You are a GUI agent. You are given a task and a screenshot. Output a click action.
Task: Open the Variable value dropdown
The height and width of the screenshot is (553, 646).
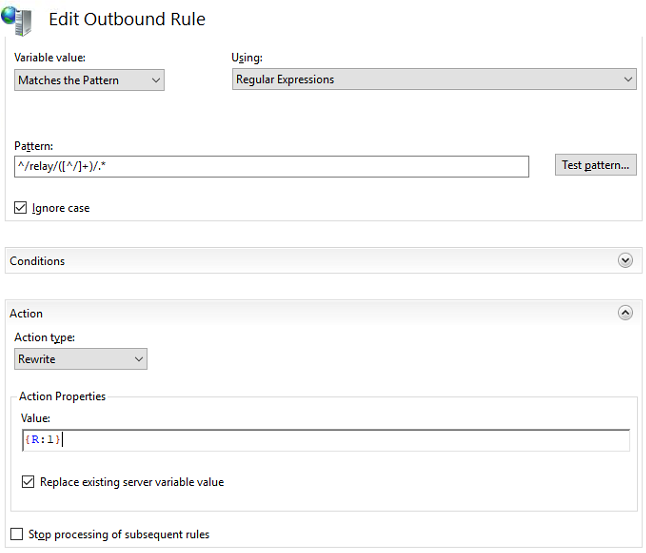pos(89,81)
